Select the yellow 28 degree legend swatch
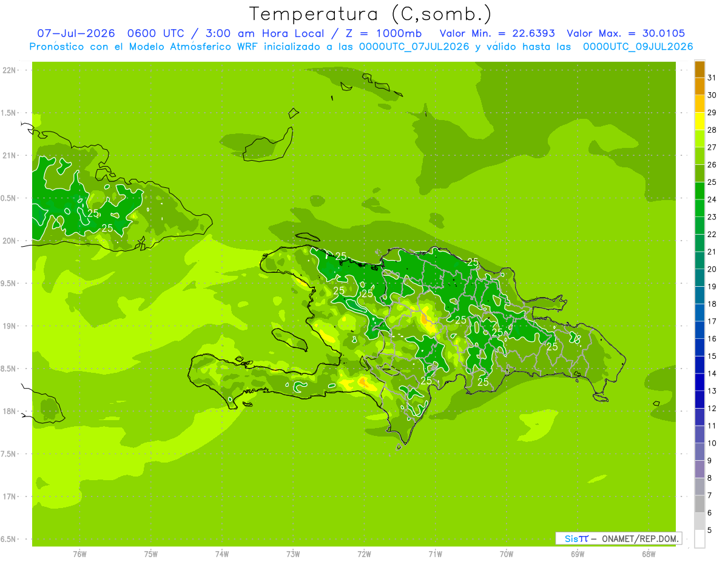 pos(699,122)
